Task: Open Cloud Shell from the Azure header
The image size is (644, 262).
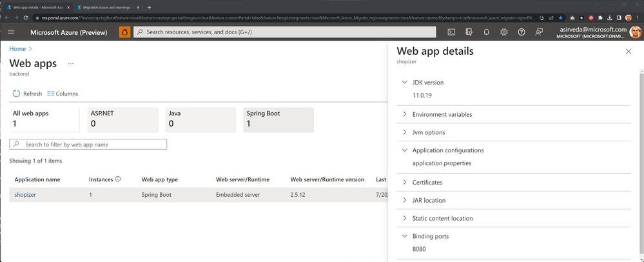Action: (451, 32)
